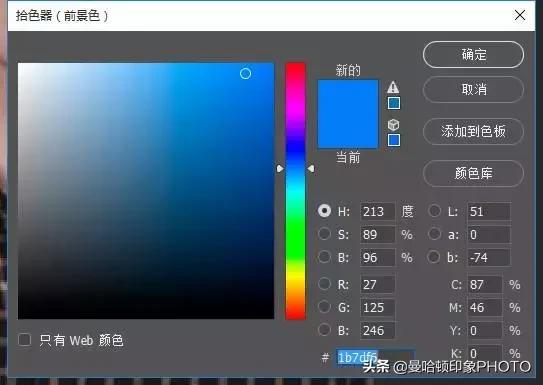Viewport: 543px width, 385px height.
Task: Confirm with the 确定 button
Action: click(473, 55)
